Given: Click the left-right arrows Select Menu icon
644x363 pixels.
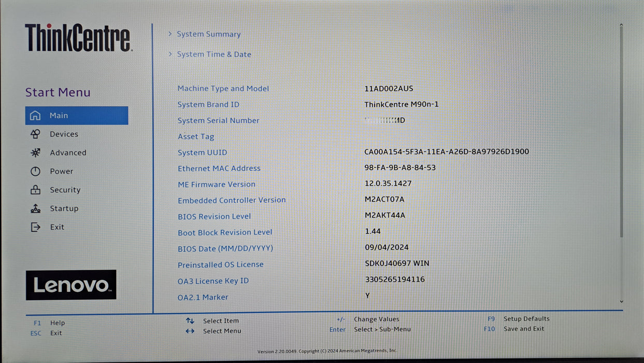Looking at the screenshot, I should (190, 331).
